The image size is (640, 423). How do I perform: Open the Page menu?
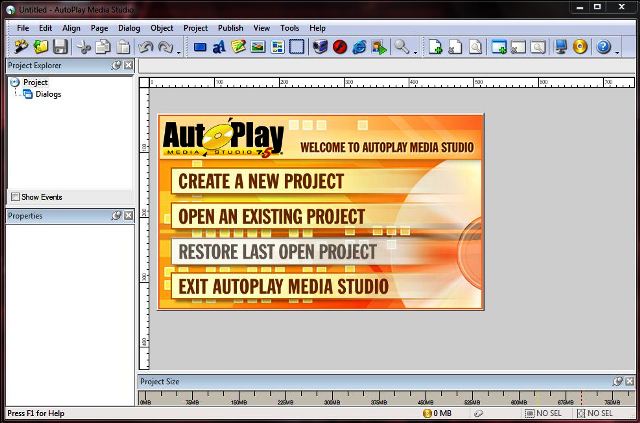99,28
